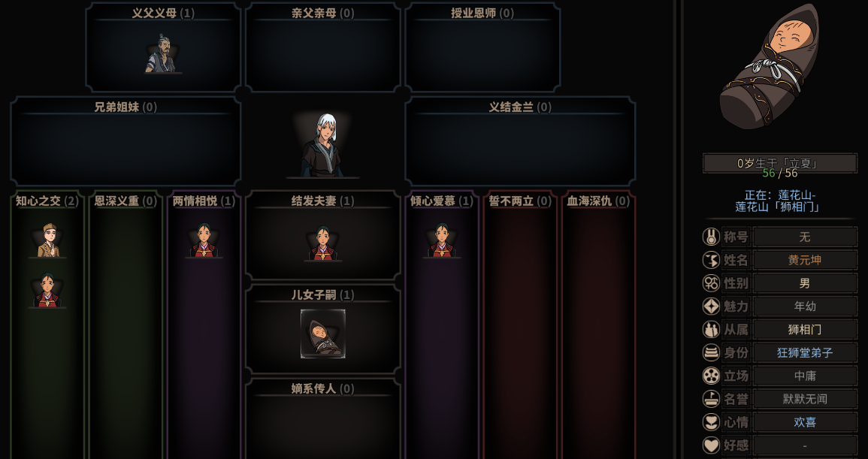Click the 称号 title icon

(x=711, y=237)
